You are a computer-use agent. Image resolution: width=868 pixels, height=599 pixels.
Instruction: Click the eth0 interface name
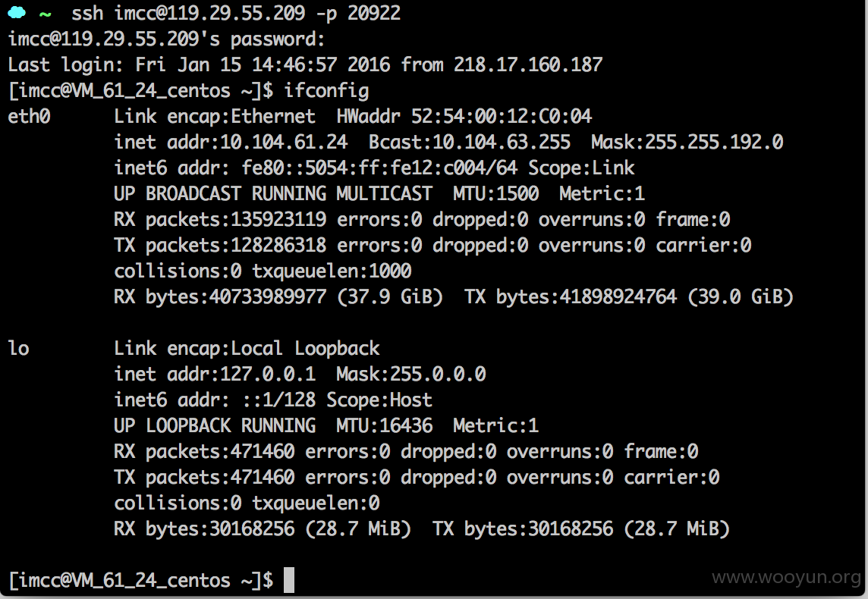click(29, 116)
